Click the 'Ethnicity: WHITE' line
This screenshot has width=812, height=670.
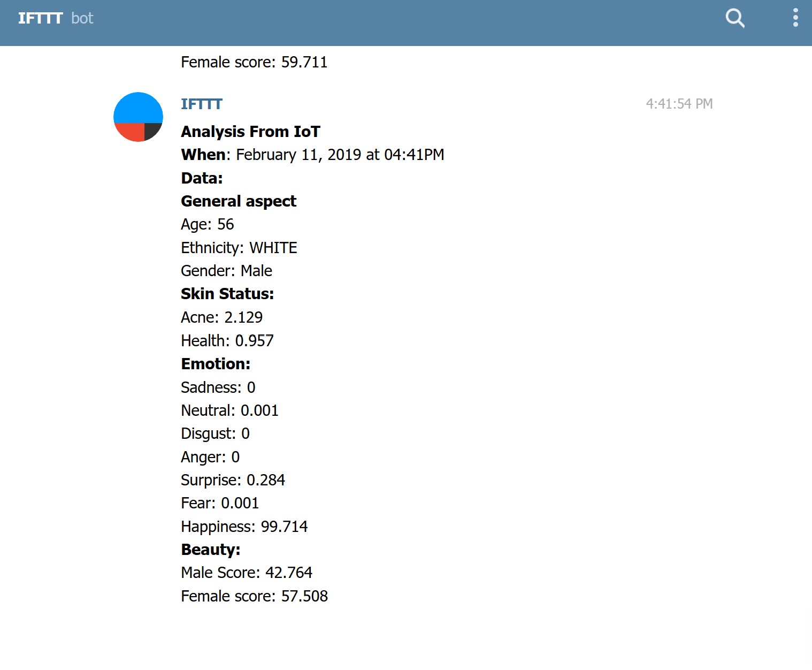coord(239,248)
